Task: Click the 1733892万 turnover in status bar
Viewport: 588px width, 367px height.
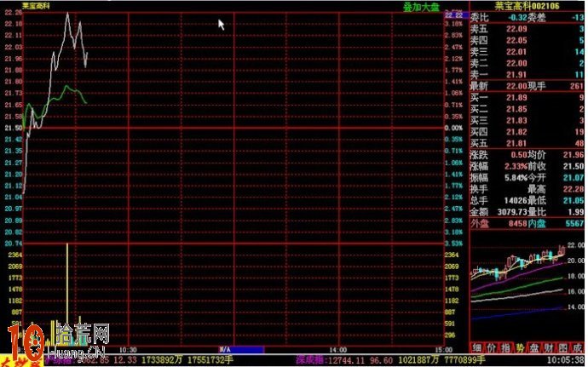Action: coord(162,360)
